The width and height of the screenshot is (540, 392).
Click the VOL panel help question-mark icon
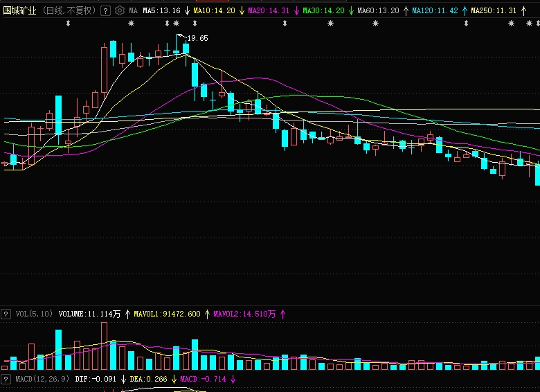(6, 314)
